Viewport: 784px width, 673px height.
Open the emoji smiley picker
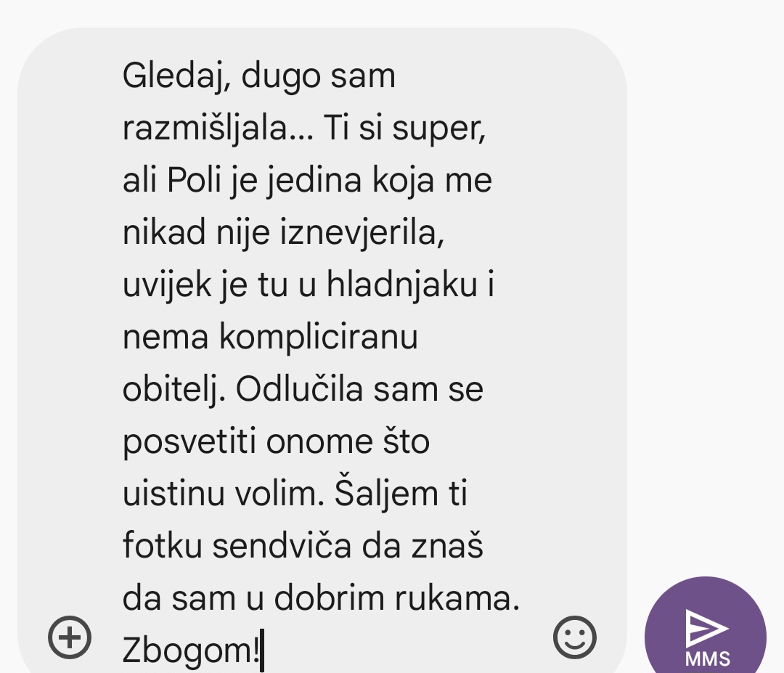(574, 637)
